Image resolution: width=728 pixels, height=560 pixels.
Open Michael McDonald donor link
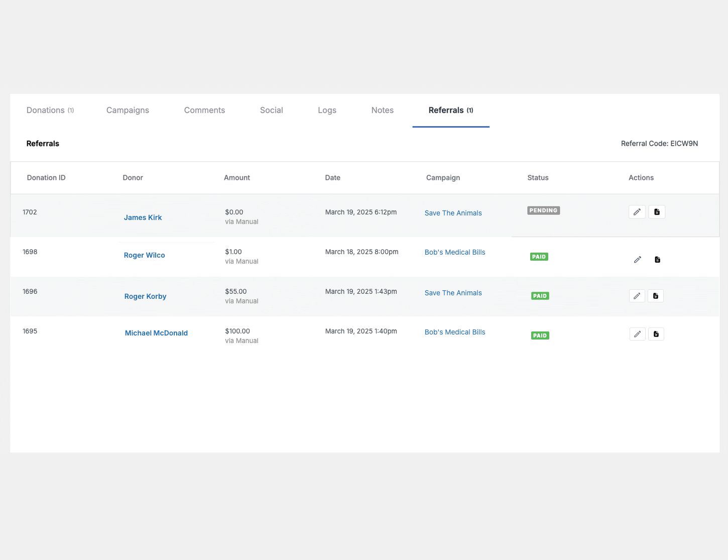156,333
